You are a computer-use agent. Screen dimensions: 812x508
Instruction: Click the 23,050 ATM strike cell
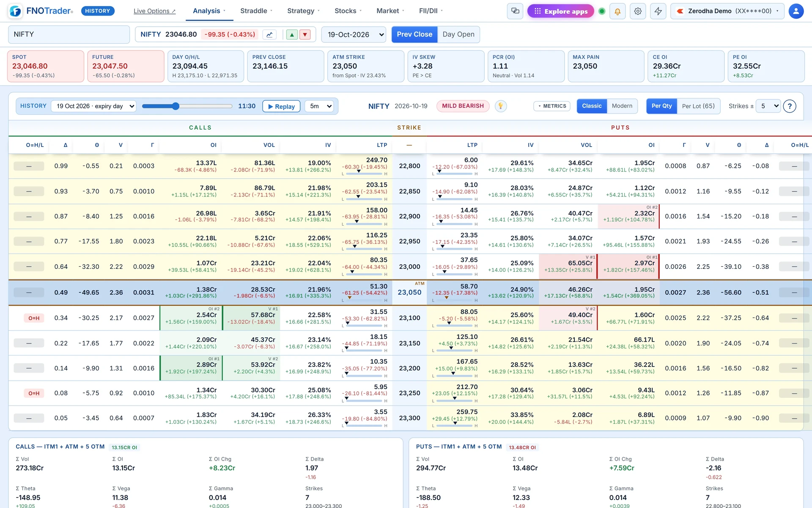[409, 293]
